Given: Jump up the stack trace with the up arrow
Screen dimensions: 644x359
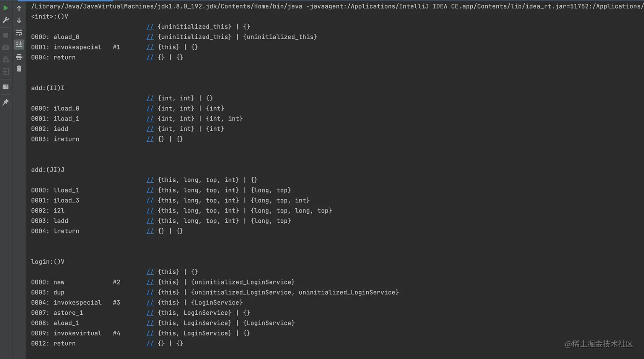Looking at the screenshot, I should click(x=19, y=8).
